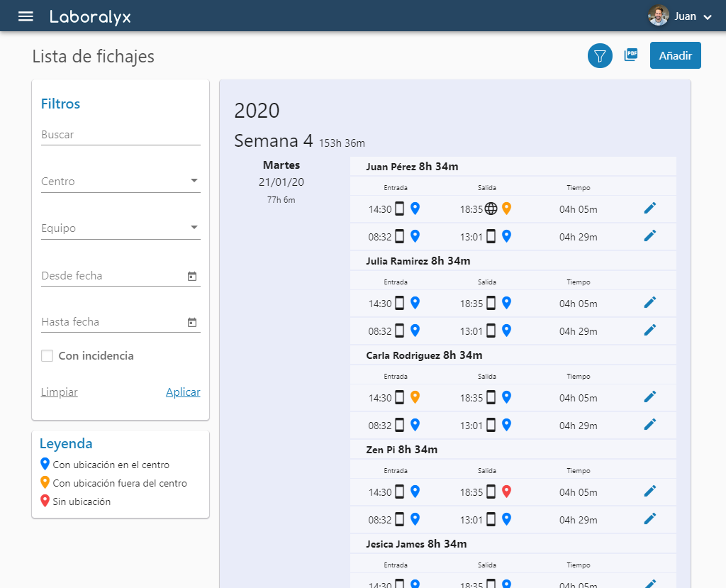Click blue pin on Carla Rodriguez 18:35 exit
726x588 pixels.
(506, 397)
